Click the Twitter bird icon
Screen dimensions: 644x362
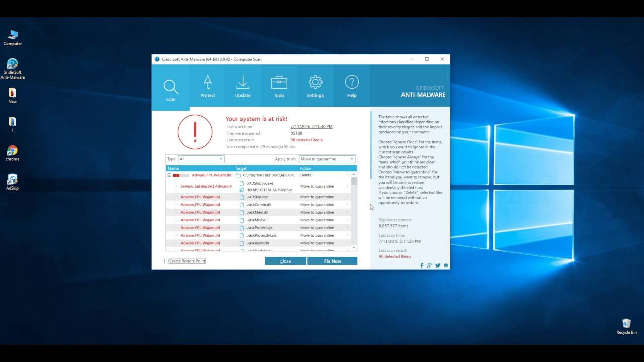tap(438, 265)
